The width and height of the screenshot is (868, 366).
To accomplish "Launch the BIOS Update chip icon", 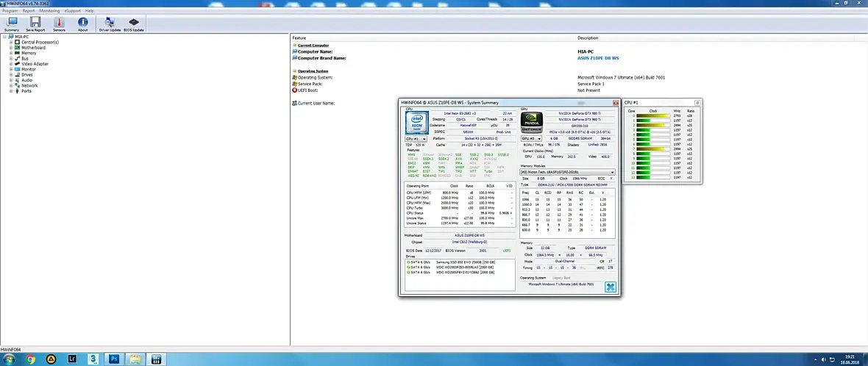I will [x=133, y=24].
